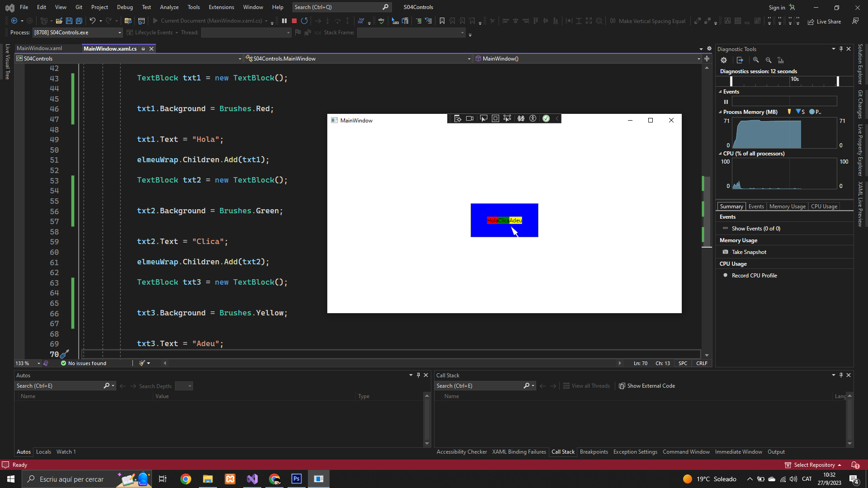Image resolution: width=868 pixels, height=488 pixels.
Task: Toggle Display Layout Adorners in debug toolbar
Action: tap(495, 118)
